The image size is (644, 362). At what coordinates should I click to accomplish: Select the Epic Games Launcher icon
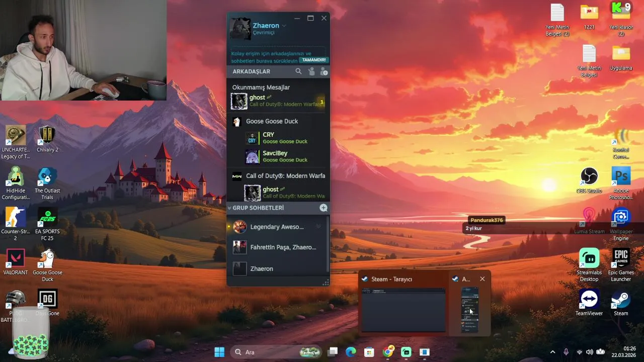coord(621,265)
